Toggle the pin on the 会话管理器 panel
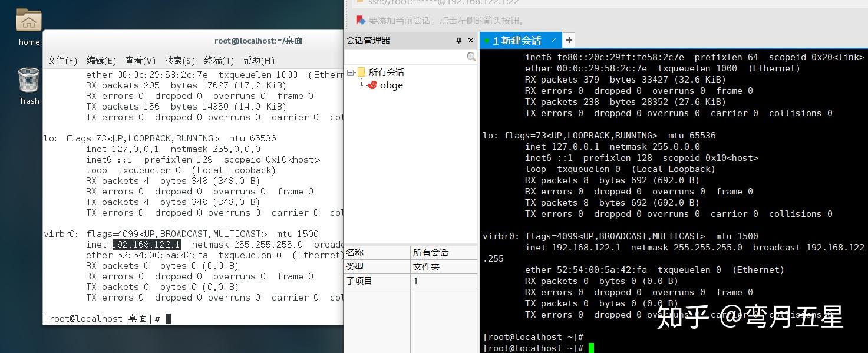Viewport: 868px width, 353px height. point(458,40)
